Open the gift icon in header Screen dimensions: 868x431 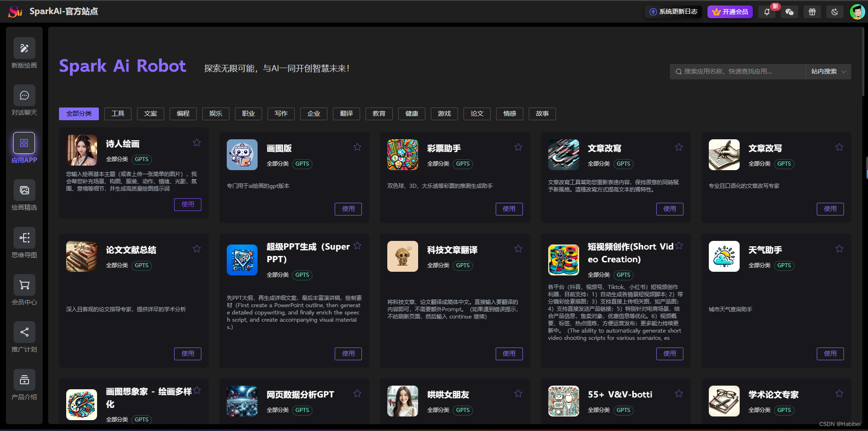[x=812, y=12]
